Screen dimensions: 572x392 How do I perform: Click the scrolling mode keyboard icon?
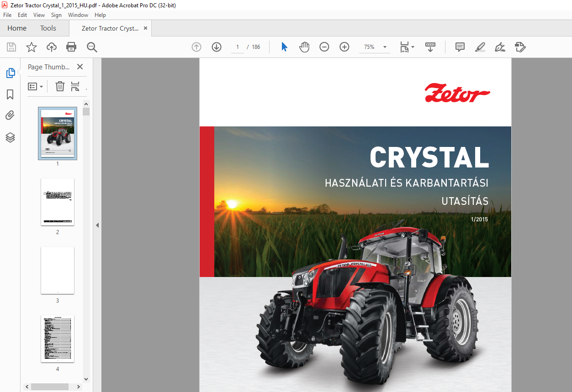[x=430, y=47]
